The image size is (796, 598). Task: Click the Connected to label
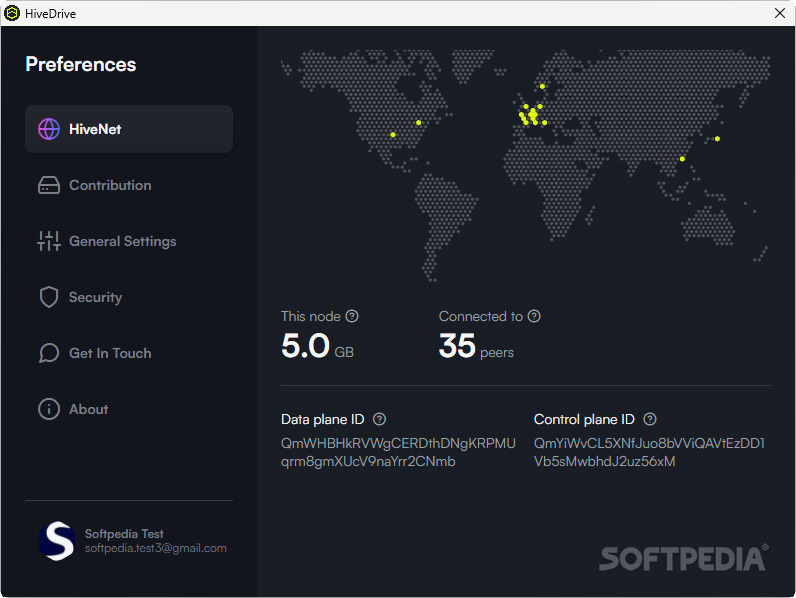(481, 316)
